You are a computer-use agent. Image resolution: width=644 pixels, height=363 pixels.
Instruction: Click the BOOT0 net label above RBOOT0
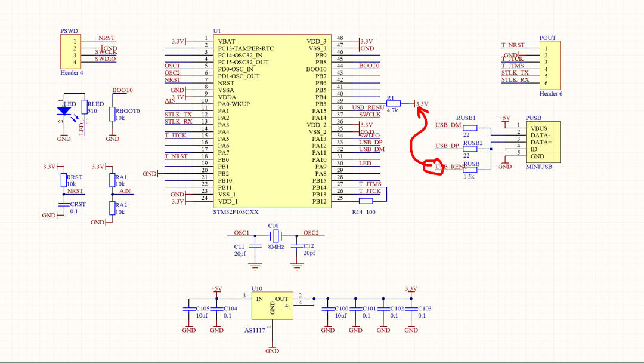122,90
